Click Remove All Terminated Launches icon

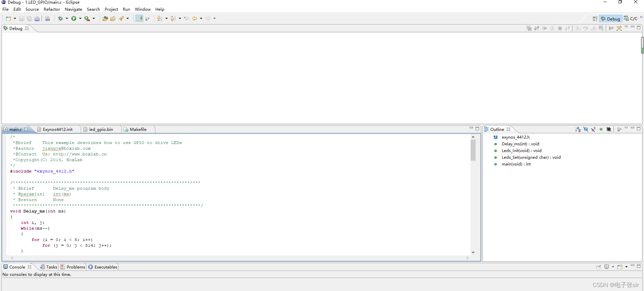pyautogui.click(x=529, y=28)
